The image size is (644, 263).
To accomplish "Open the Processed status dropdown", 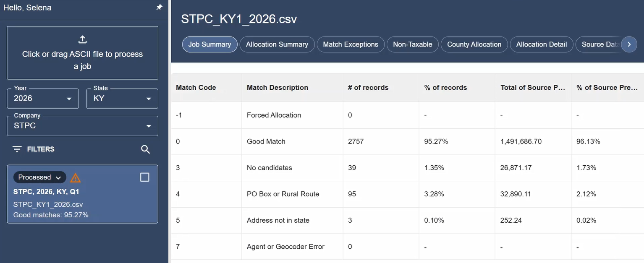I will [x=40, y=177].
